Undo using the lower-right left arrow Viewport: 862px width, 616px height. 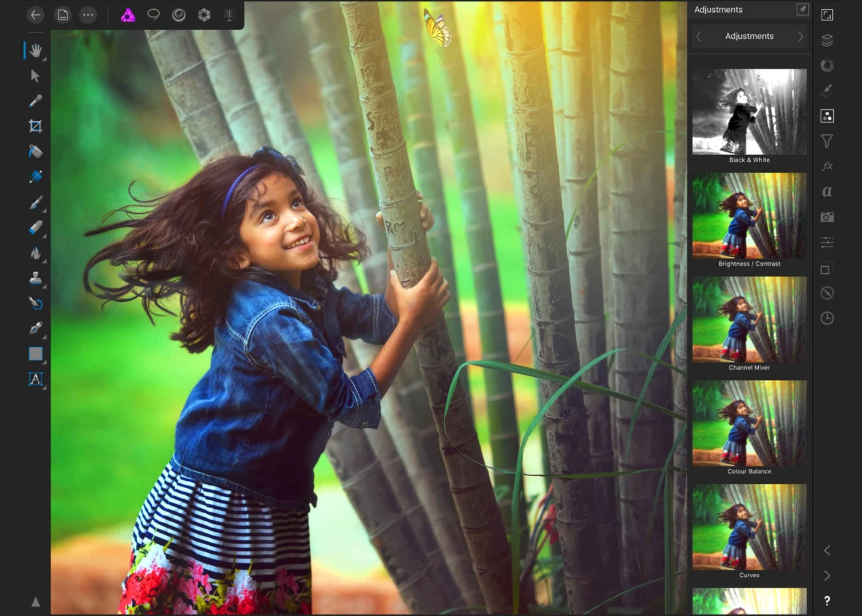(827, 550)
